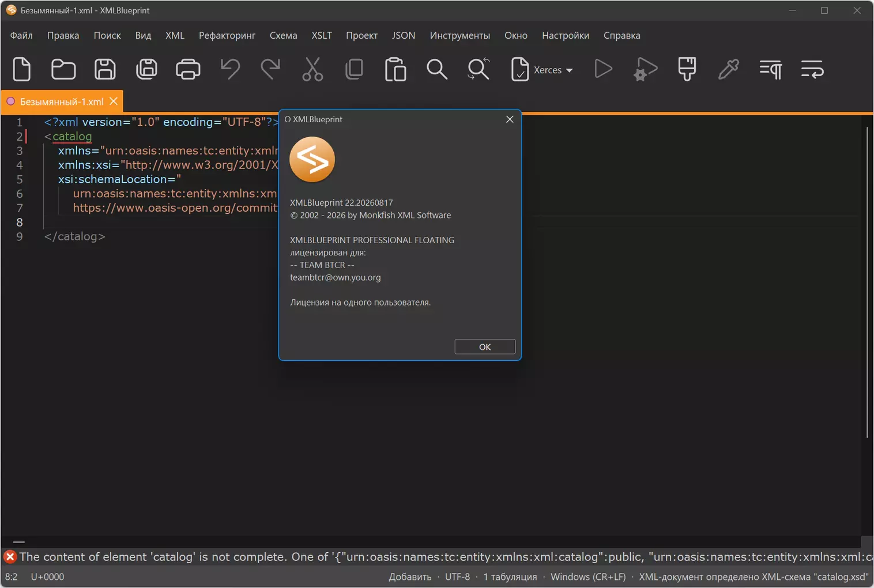Open the Рефакторинг menu

[227, 36]
